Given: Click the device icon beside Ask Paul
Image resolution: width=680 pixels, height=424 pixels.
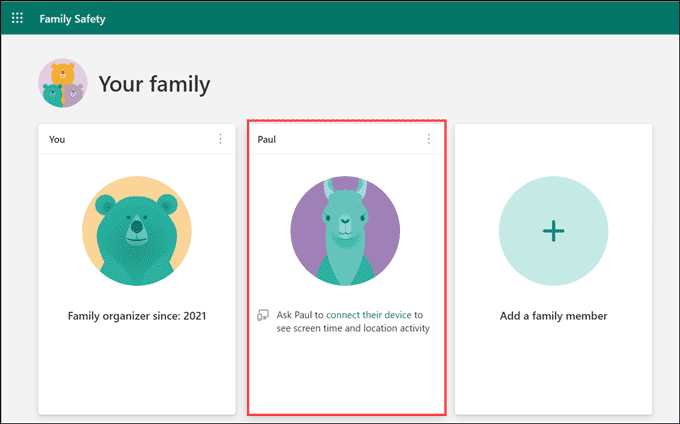Looking at the screenshot, I should coord(262,315).
